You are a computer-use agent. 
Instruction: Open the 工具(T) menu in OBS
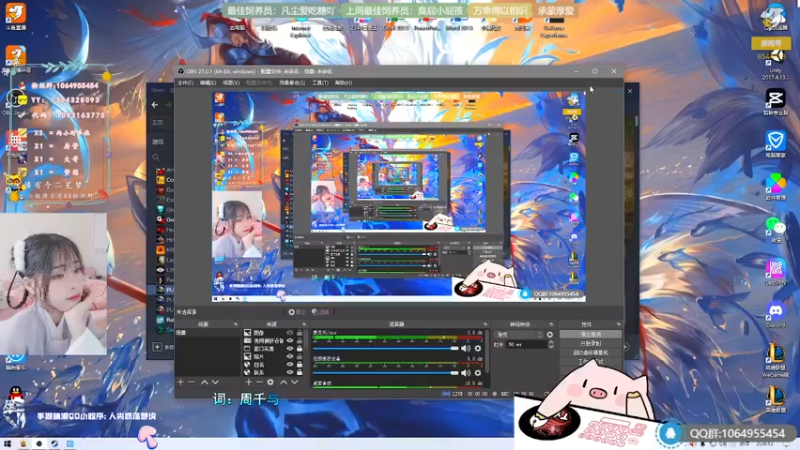320,83
